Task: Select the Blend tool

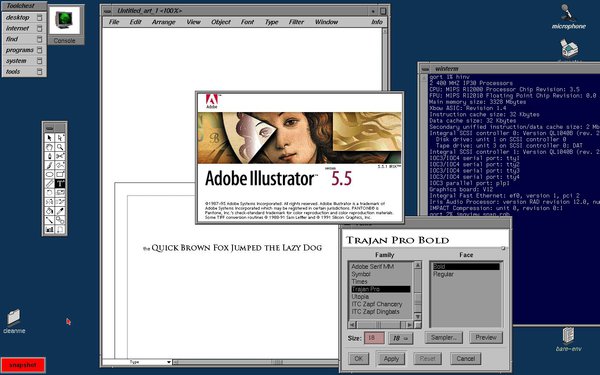Action: coord(60,220)
